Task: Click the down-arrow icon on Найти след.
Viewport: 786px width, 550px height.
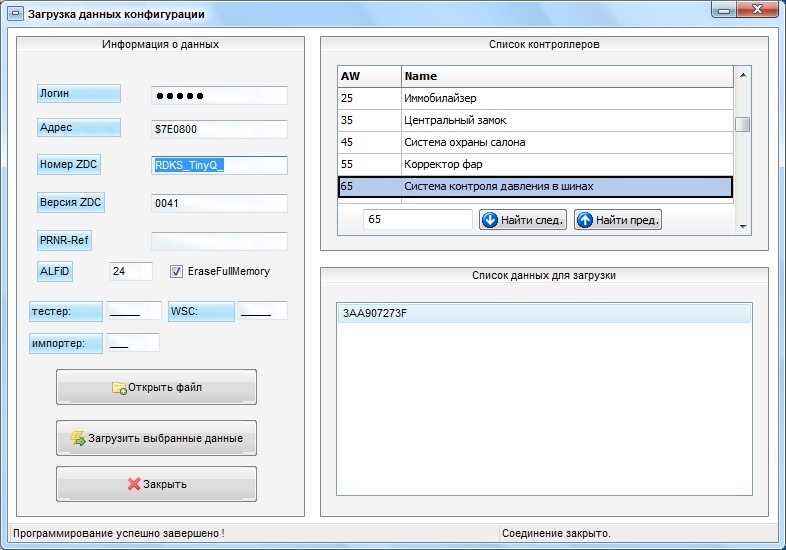Action: (490, 220)
